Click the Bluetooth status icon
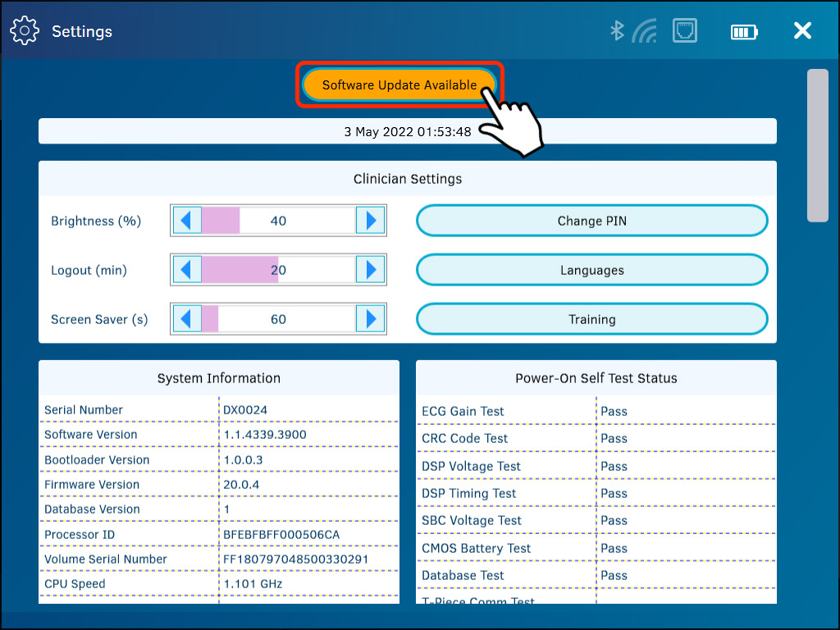Image resolution: width=840 pixels, height=630 pixels. (617, 31)
